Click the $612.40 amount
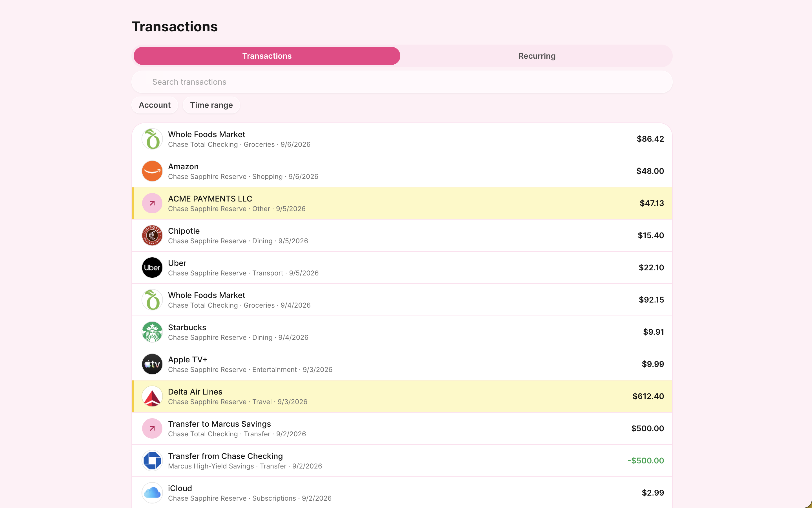Viewport: 812px width, 508px height. click(x=648, y=397)
